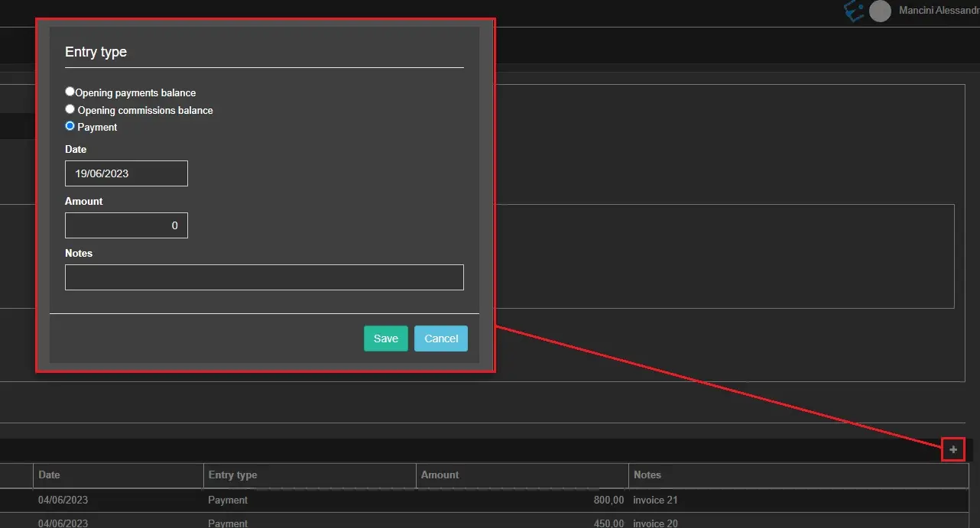Sort table by Amount column header
980x528 pixels.
[440, 475]
